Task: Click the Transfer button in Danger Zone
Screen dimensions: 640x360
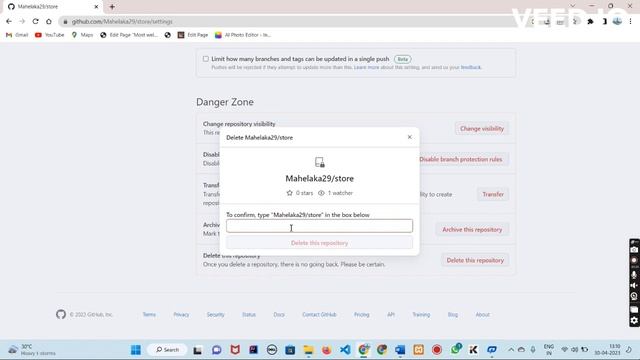Action: [493, 194]
